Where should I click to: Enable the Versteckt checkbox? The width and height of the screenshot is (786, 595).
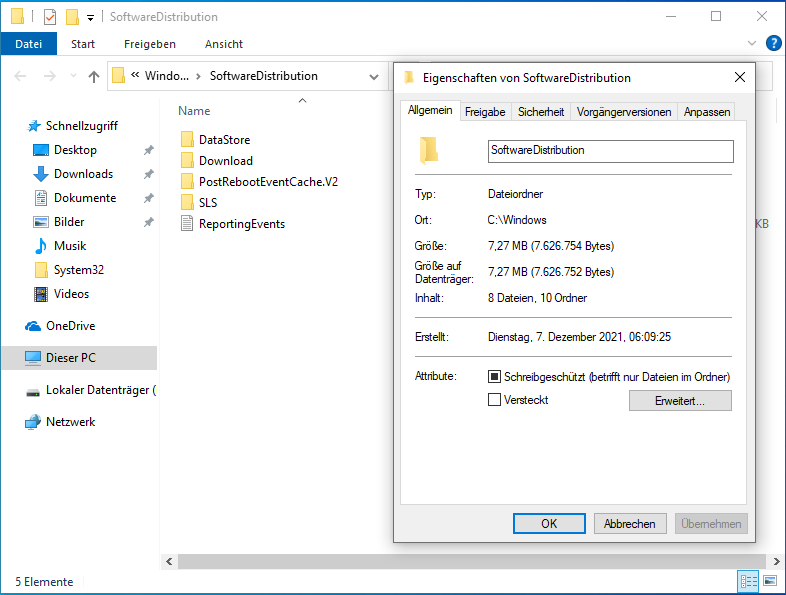[x=494, y=400]
